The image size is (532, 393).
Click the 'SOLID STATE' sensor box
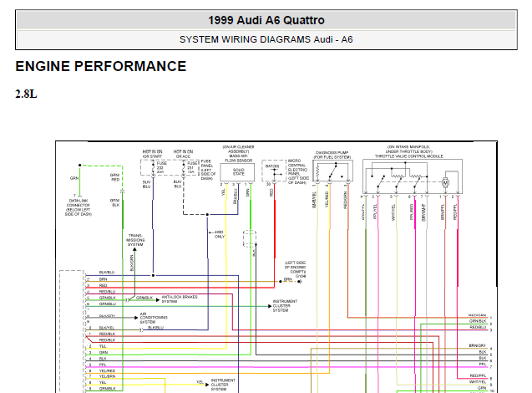tap(237, 172)
